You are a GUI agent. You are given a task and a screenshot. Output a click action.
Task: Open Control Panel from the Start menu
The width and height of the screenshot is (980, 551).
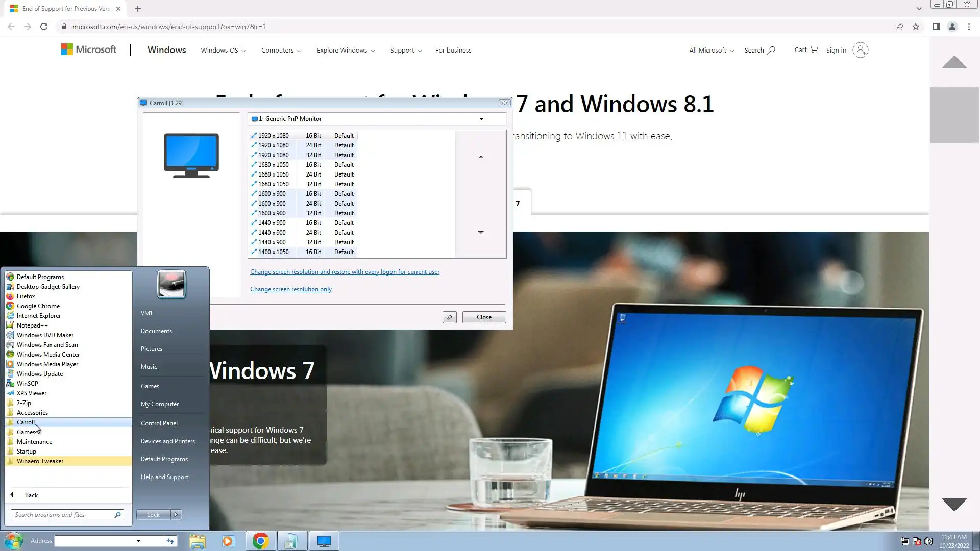pos(159,423)
